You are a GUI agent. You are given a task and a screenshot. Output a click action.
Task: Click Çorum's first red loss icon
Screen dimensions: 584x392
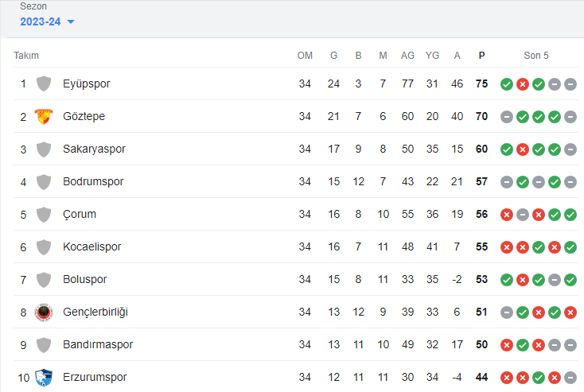tap(507, 215)
